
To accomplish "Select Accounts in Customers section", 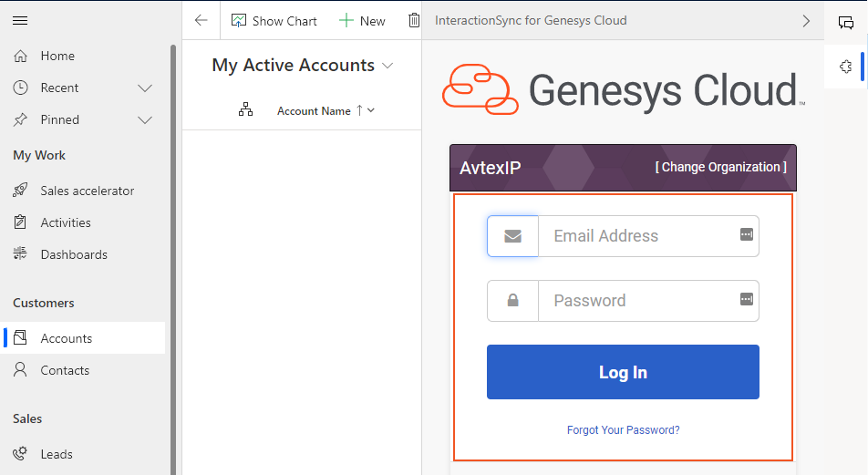I will pyautogui.click(x=83, y=338).
